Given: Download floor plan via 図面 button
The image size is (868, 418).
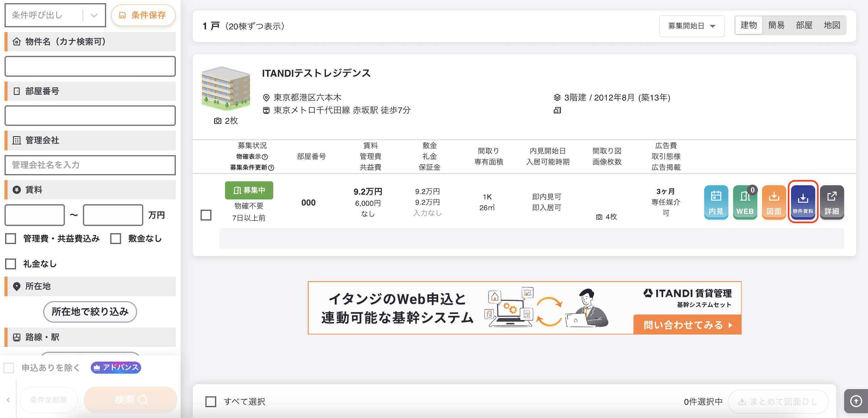Looking at the screenshot, I should click(x=774, y=203).
